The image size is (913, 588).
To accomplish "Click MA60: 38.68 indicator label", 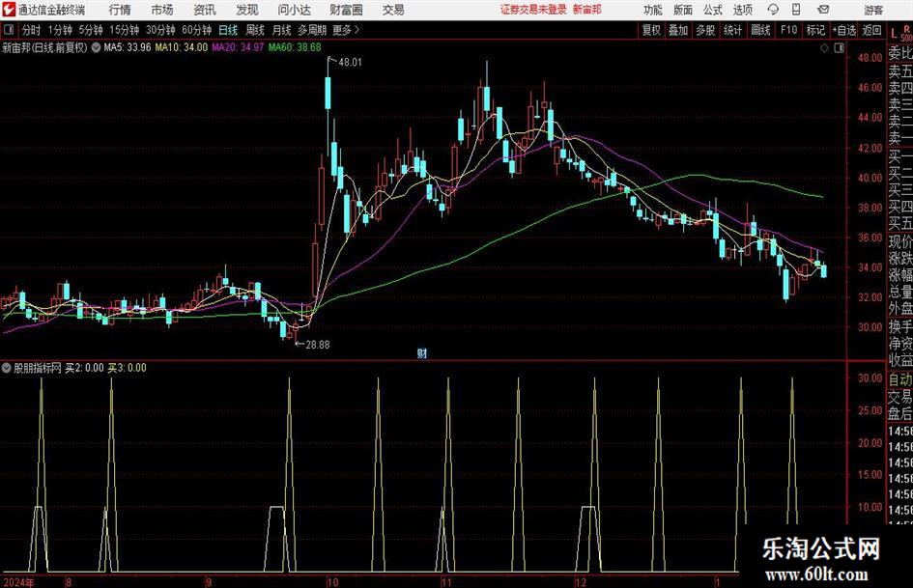I will [295, 47].
